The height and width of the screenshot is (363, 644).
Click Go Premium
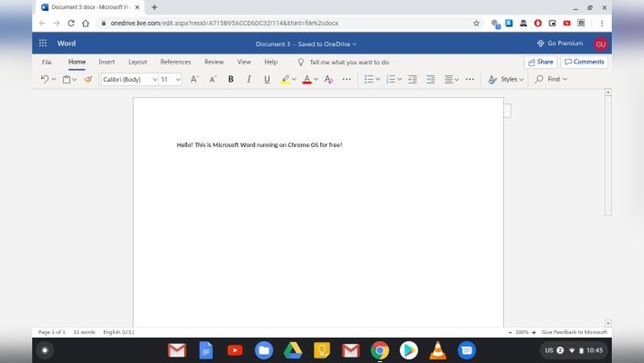click(560, 43)
